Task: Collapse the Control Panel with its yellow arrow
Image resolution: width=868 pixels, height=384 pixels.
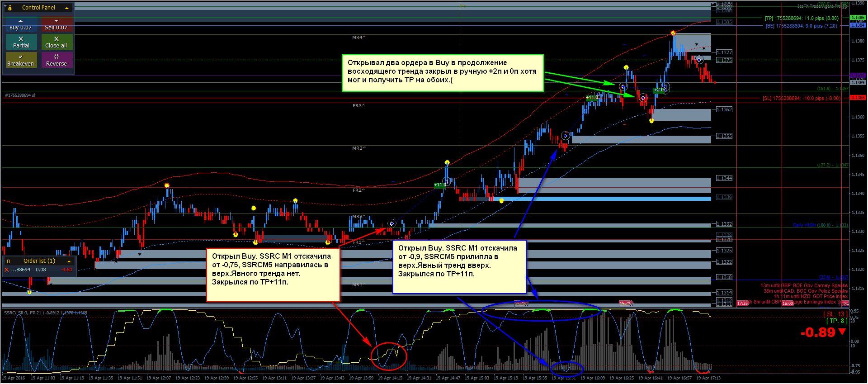Action: 67,8
